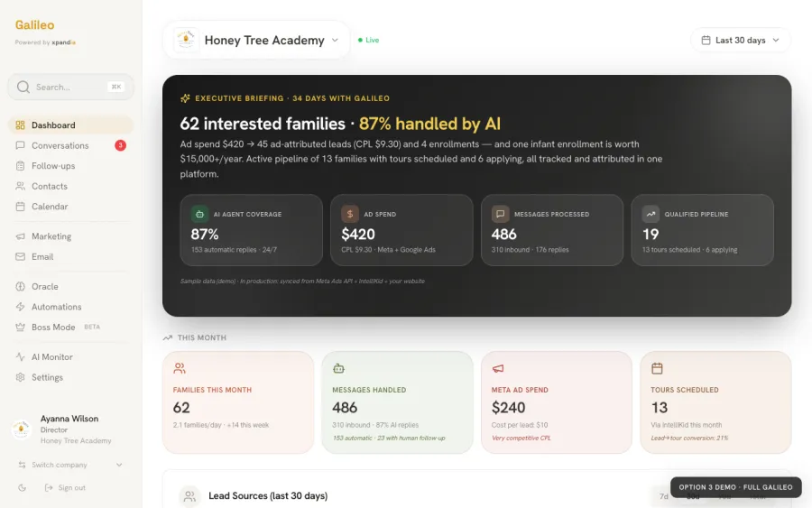Click the AI Agent Coverage 87% card

tap(252, 230)
